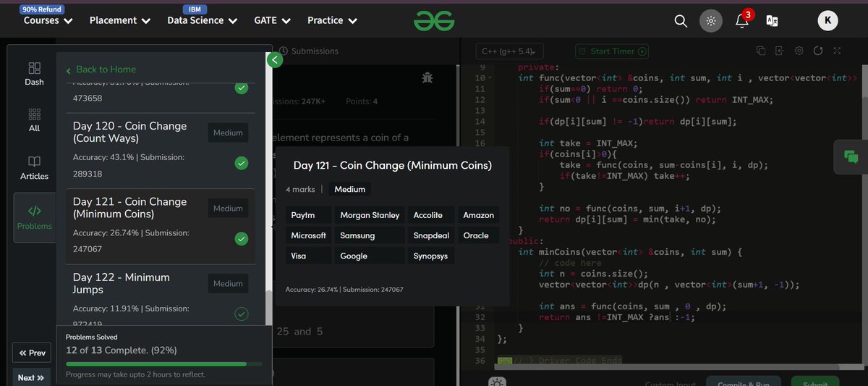The height and width of the screenshot is (386, 868).
Task: Click the Amazon company tag
Action: click(x=478, y=215)
